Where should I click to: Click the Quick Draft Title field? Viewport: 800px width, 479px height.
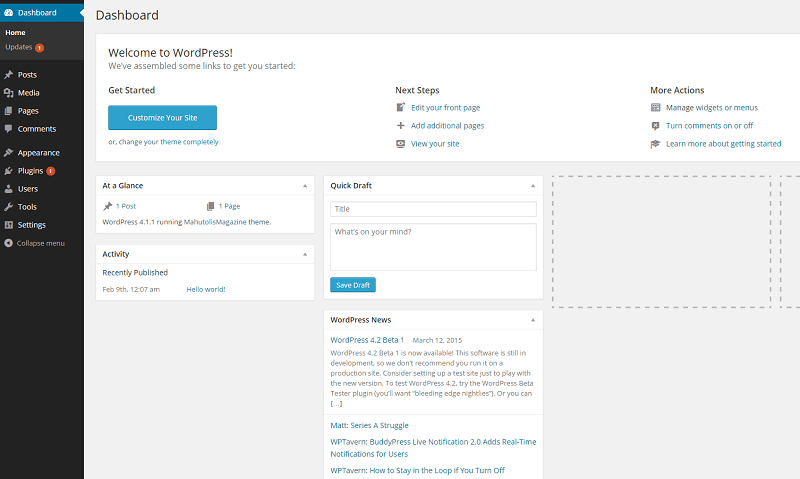[x=433, y=209]
